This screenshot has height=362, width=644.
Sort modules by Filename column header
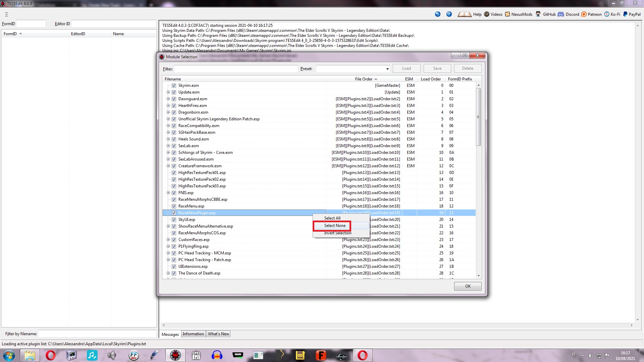click(244, 79)
